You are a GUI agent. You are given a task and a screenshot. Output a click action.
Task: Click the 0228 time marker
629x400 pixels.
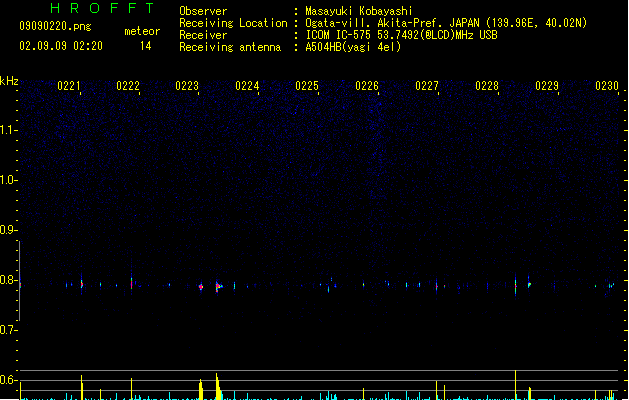(487, 86)
